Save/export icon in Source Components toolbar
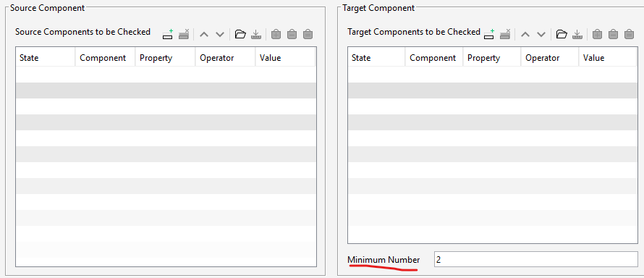This screenshot has height=278, width=644. coord(256,35)
